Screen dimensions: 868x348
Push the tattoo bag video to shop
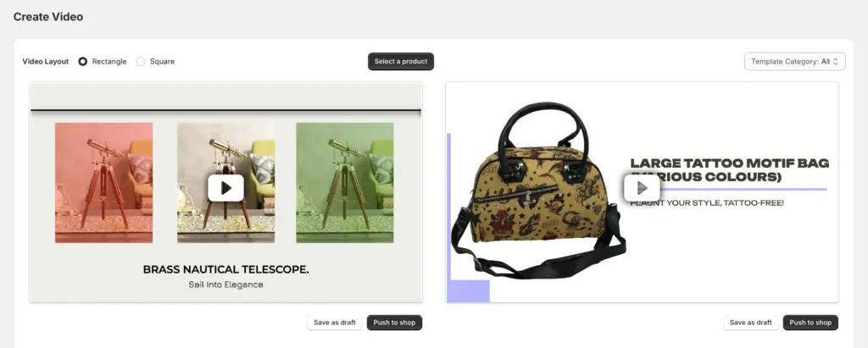pyautogui.click(x=810, y=323)
